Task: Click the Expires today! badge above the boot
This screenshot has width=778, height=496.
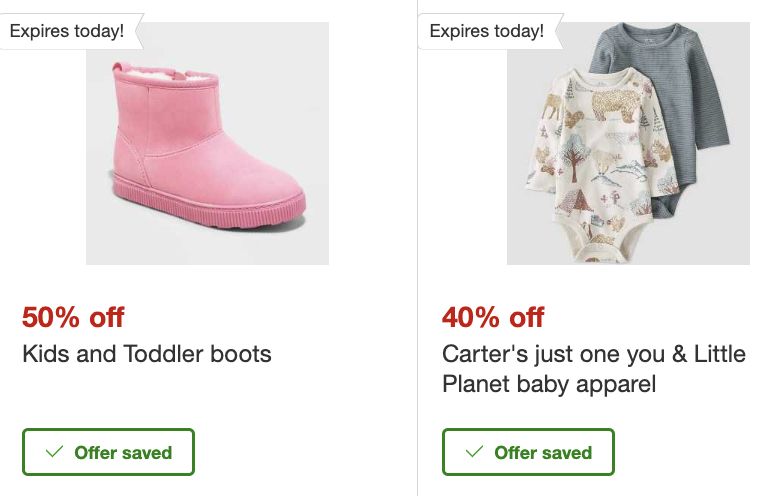Action: pos(67,31)
